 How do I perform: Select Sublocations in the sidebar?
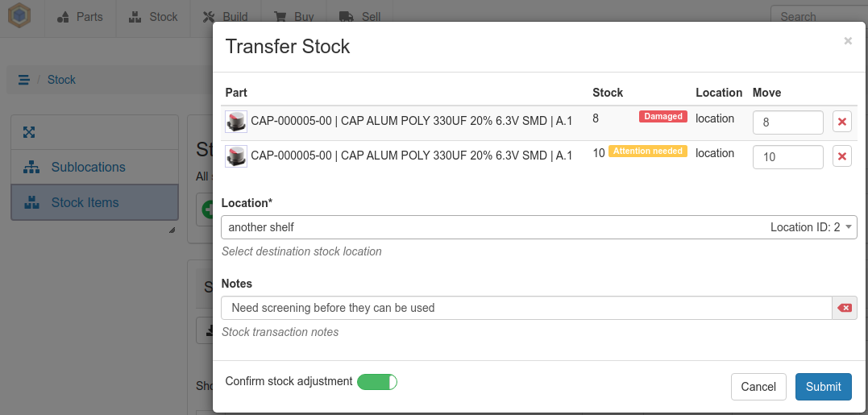88,168
